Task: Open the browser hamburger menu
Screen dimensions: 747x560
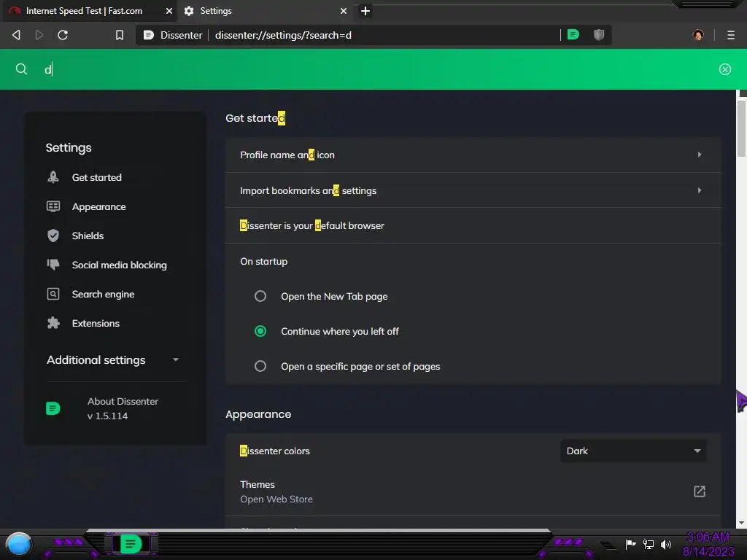Action: pos(730,35)
